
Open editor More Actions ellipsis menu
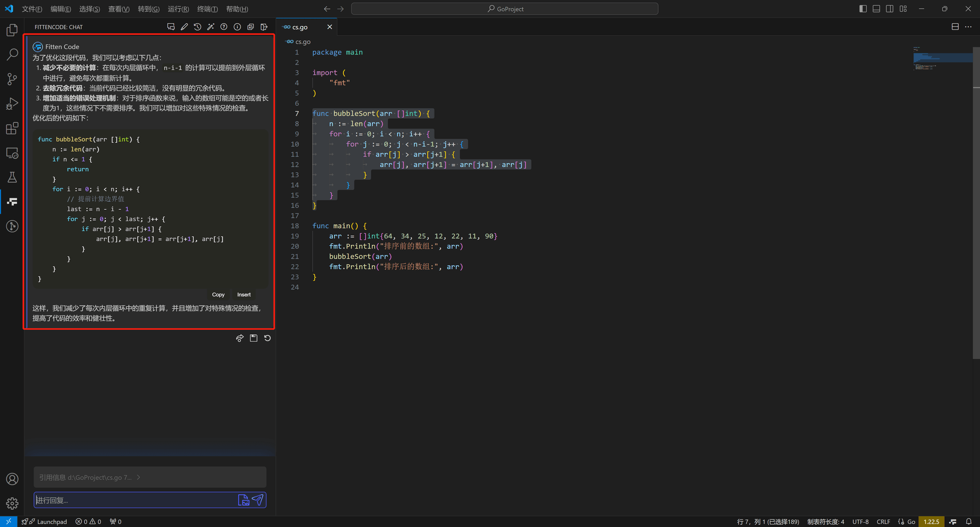[968, 27]
